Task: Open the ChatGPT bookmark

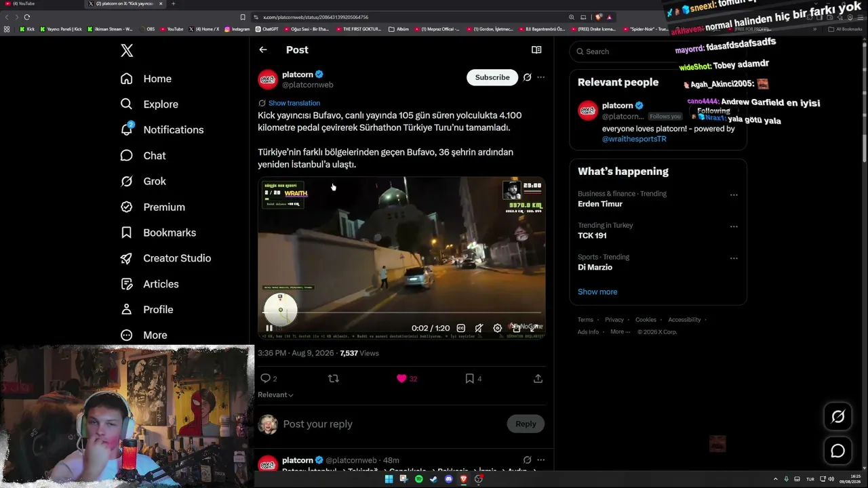Action: click(267, 29)
